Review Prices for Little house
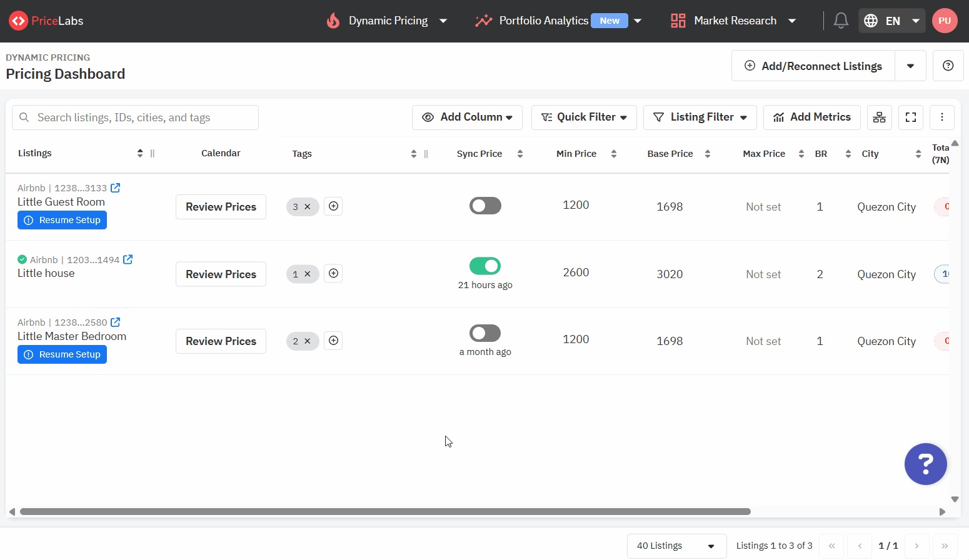Image resolution: width=969 pixels, height=560 pixels. 221,274
